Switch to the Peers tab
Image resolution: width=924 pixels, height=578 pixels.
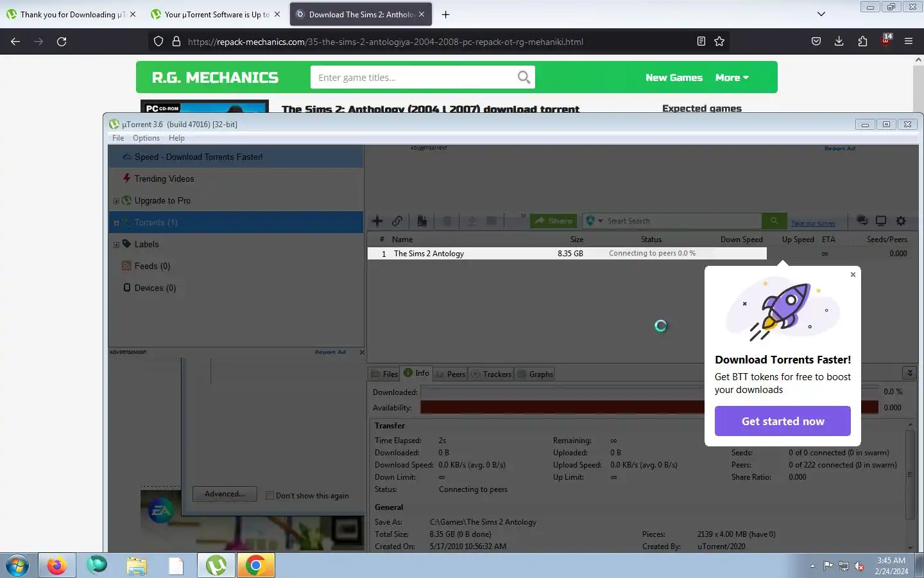(x=450, y=374)
